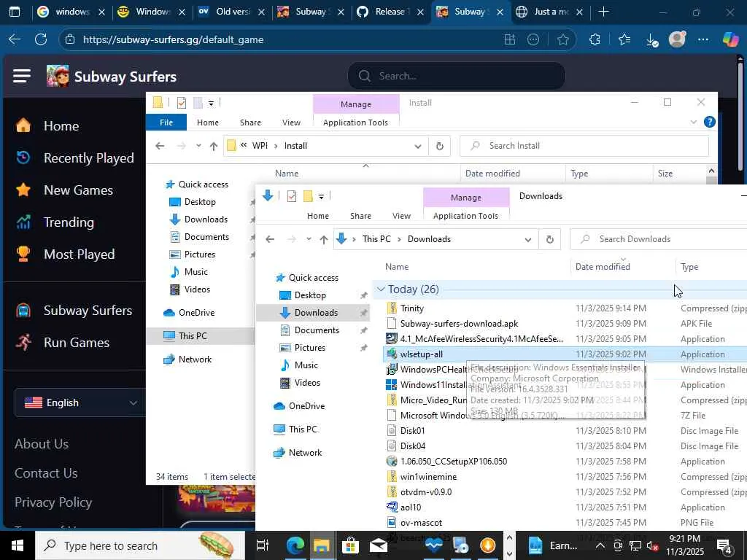Collapse the Today (26) group
Viewport: 747px width, 560px height.
point(381,289)
